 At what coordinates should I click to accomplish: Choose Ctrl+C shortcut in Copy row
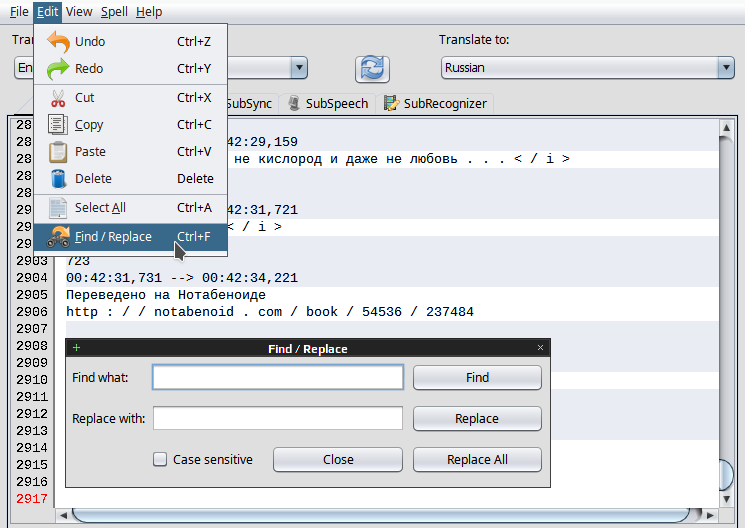click(194, 125)
